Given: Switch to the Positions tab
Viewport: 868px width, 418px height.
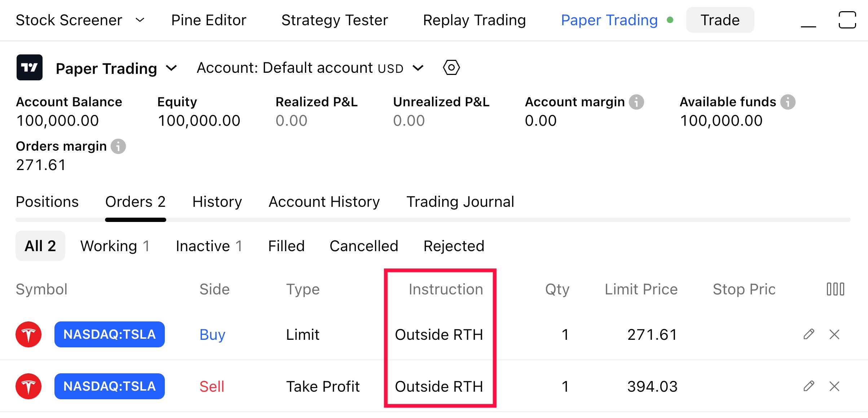Looking at the screenshot, I should click(x=47, y=202).
